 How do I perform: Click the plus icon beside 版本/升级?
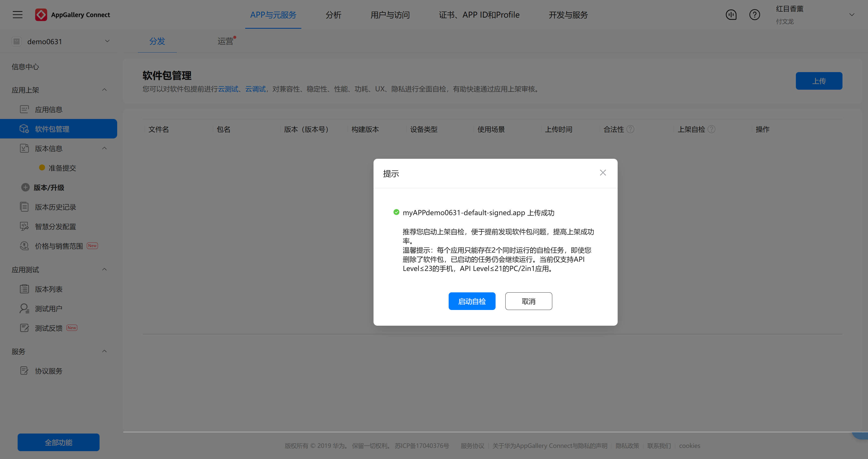[x=25, y=188]
